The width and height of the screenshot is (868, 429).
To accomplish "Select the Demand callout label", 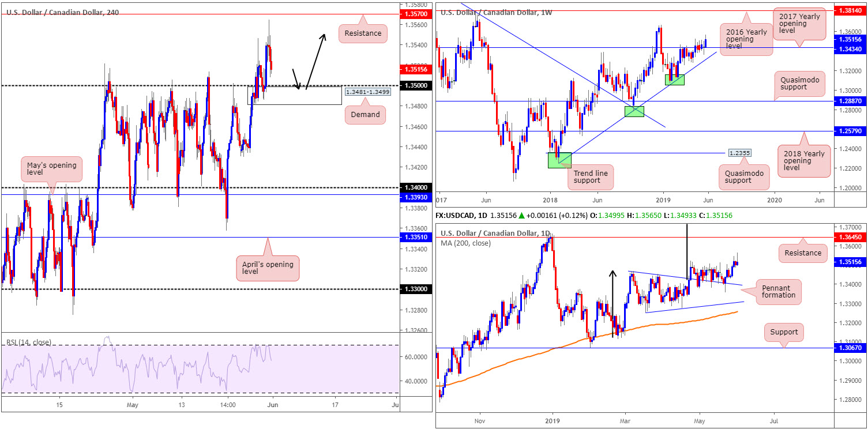I will click(365, 114).
